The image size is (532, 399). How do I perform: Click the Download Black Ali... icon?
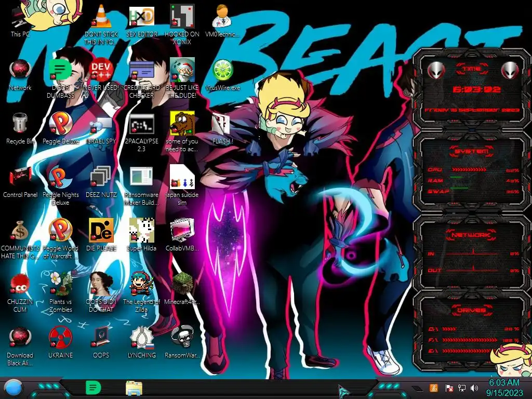[x=20, y=346]
